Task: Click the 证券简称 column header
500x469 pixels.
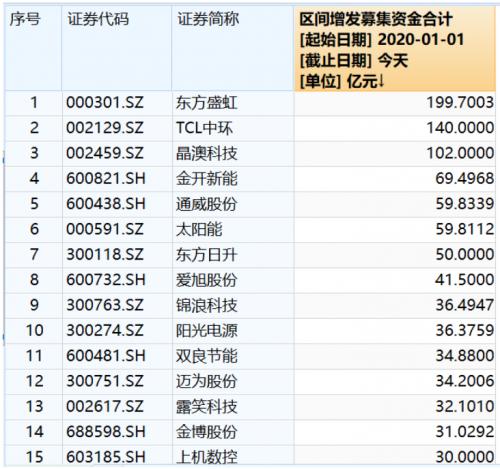Action: (x=208, y=19)
